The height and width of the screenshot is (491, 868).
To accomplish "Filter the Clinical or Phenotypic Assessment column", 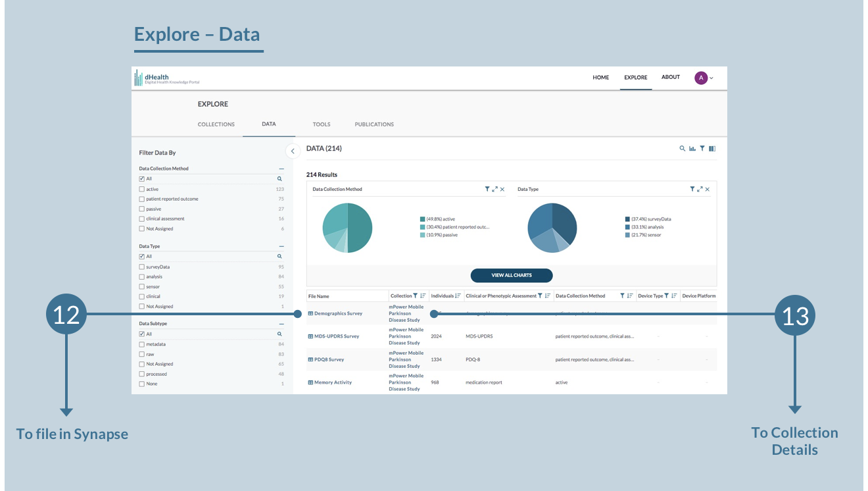I will coord(540,296).
